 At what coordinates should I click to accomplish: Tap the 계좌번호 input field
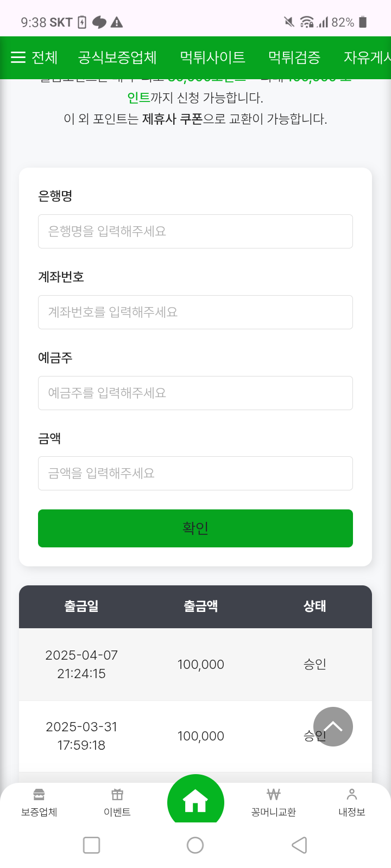pos(195,312)
